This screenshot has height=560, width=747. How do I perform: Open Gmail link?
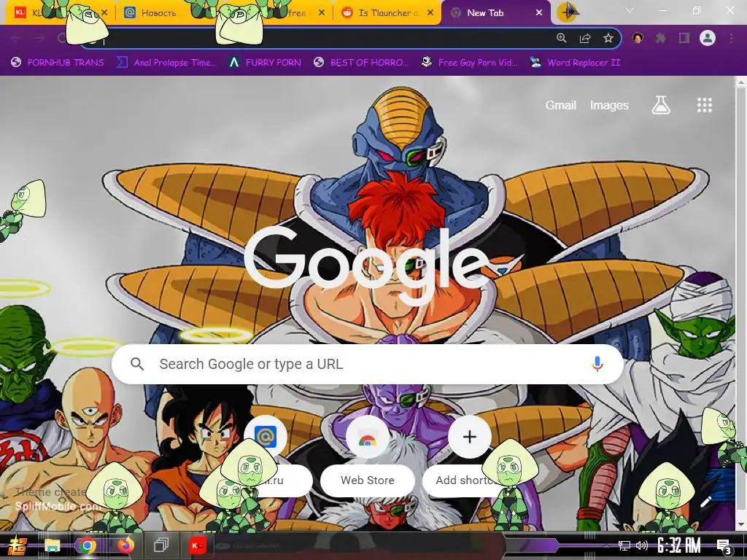[x=561, y=105]
